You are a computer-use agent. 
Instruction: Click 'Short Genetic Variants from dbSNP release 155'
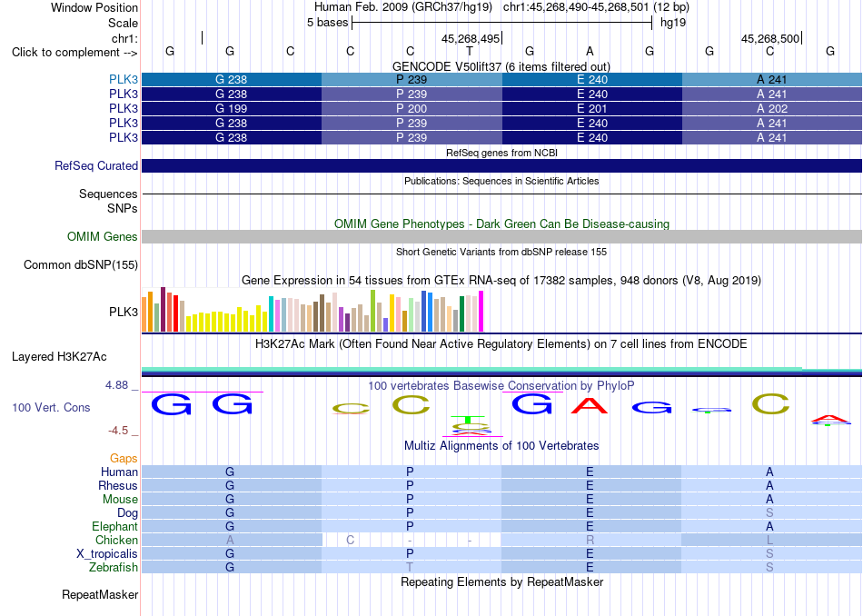[x=501, y=252]
